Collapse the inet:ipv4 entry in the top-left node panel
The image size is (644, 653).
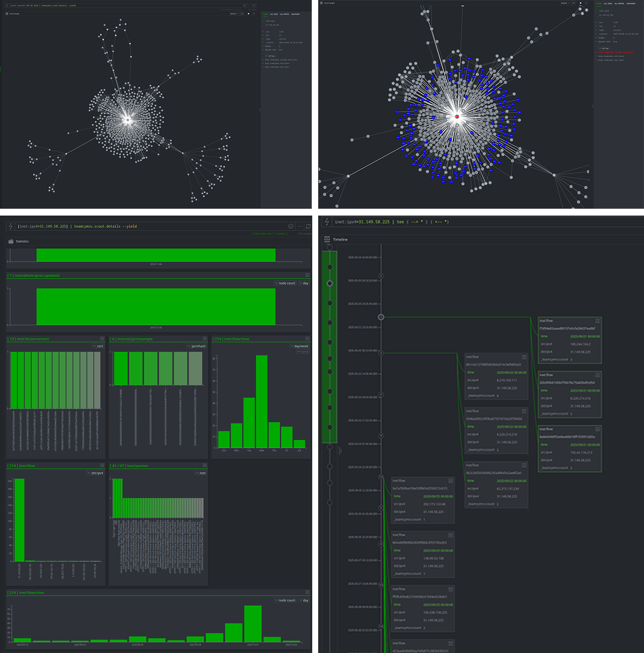(263, 21)
